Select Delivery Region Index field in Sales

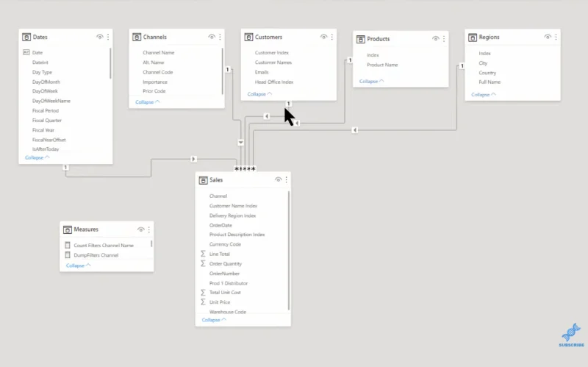tap(232, 215)
